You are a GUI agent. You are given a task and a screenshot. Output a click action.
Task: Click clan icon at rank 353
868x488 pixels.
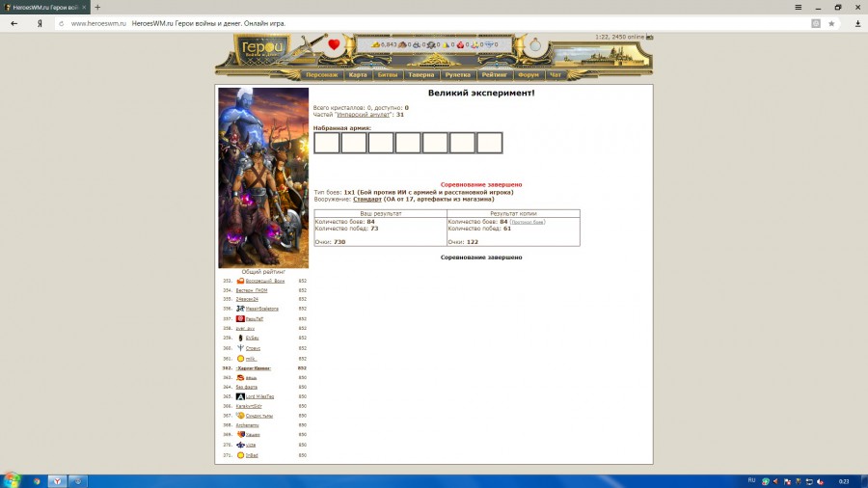click(240, 281)
